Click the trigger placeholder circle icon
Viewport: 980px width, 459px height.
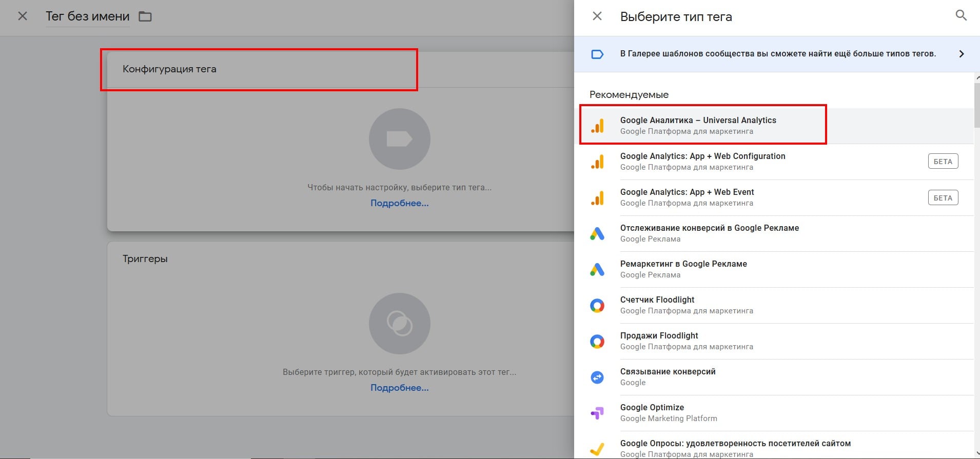(399, 324)
